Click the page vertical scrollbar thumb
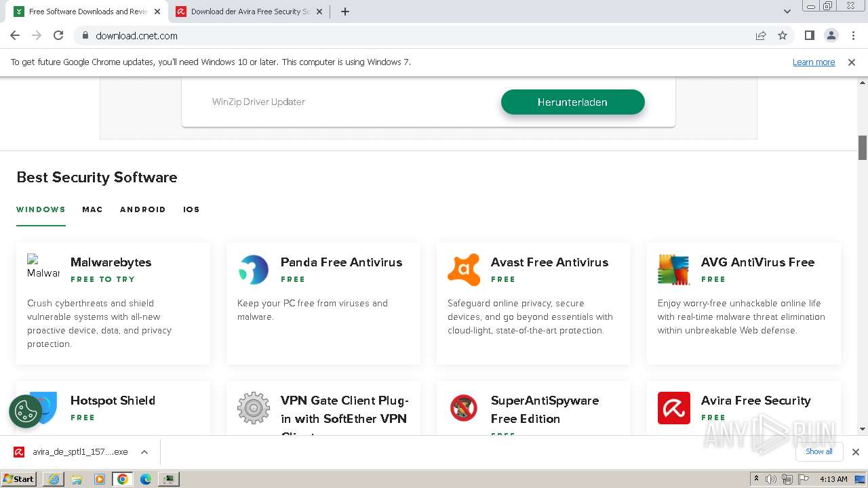 (x=863, y=148)
